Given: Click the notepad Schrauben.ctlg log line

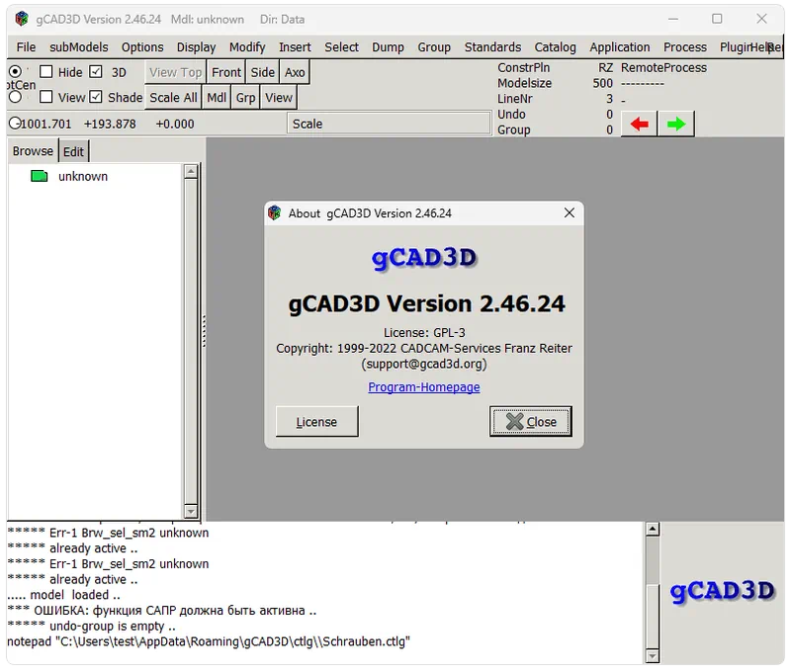Looking at the screenshot, I should tap(209, 641).
